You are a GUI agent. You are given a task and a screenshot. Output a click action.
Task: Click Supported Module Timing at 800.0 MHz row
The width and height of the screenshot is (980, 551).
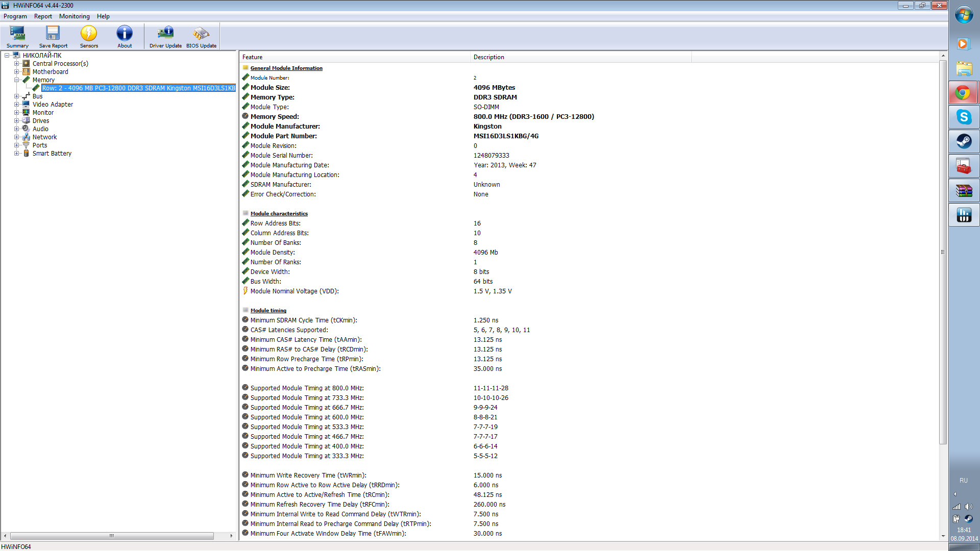click(x=375, y=388)
